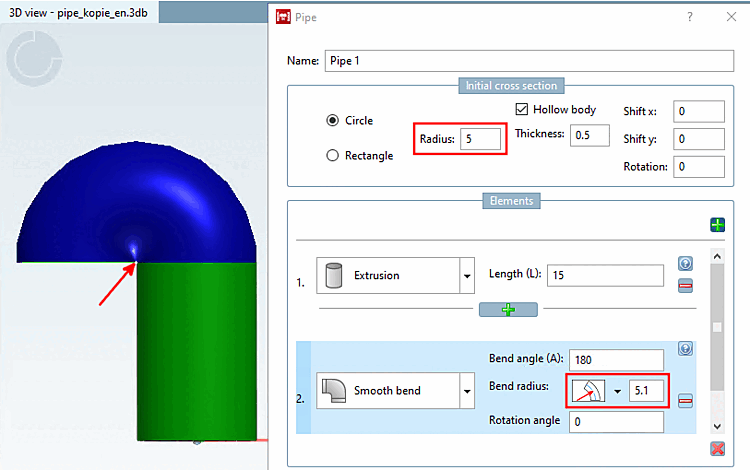Delete all elements with the red X icon
Screen dimensions: 750x470
[x=717, y=448]
